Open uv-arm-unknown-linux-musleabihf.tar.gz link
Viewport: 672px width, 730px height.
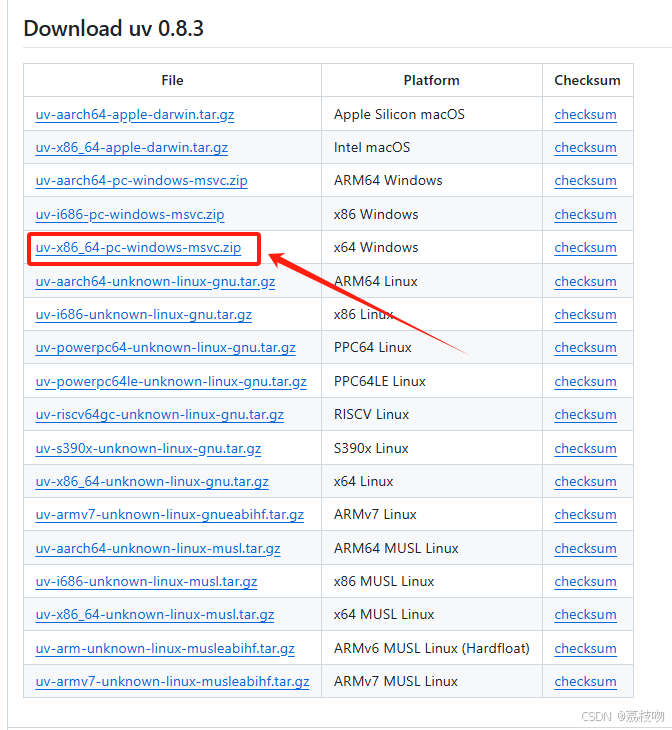click(x=165, y=649)
